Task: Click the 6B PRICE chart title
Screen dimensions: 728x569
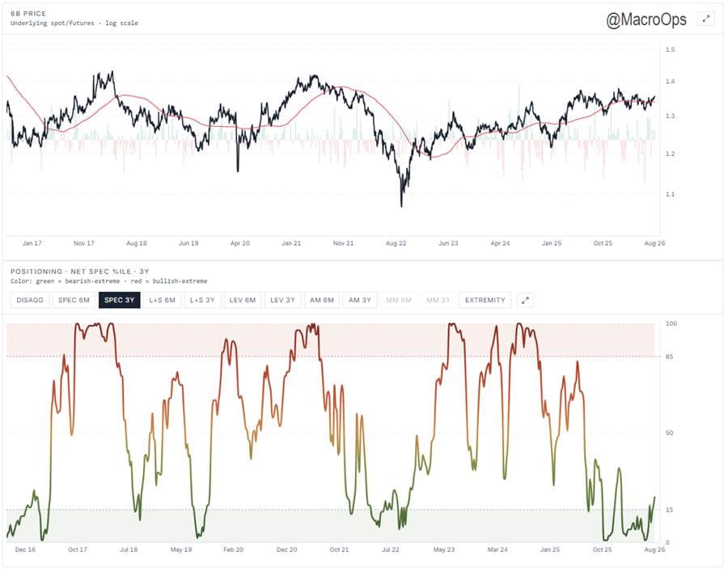Action: point(28,14)
